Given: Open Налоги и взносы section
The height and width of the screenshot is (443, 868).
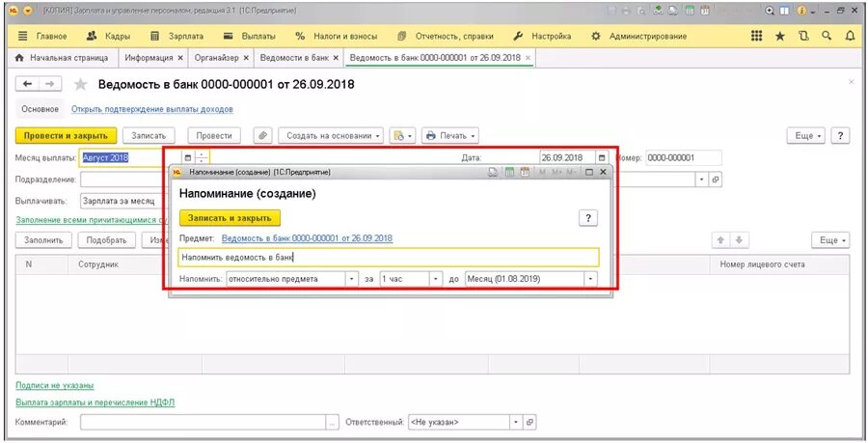Looking at the screenshot, I should [336, 36].
